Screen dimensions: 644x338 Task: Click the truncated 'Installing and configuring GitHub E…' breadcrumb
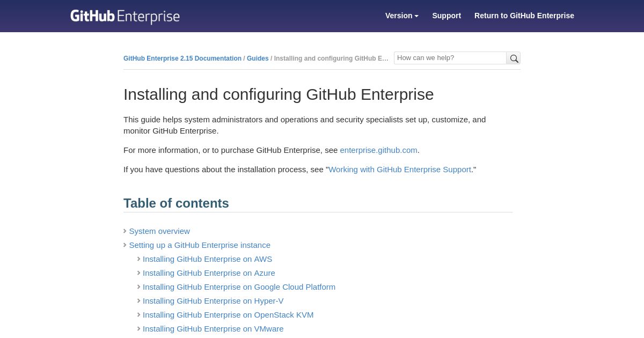[x=331, y=58]
